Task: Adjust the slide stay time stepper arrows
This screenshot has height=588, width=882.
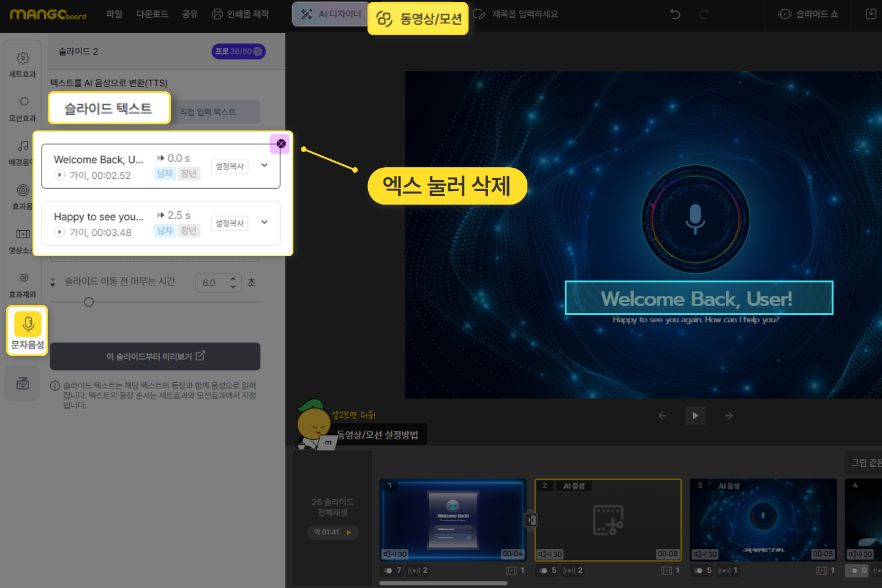Action: [x=233, y=282]
